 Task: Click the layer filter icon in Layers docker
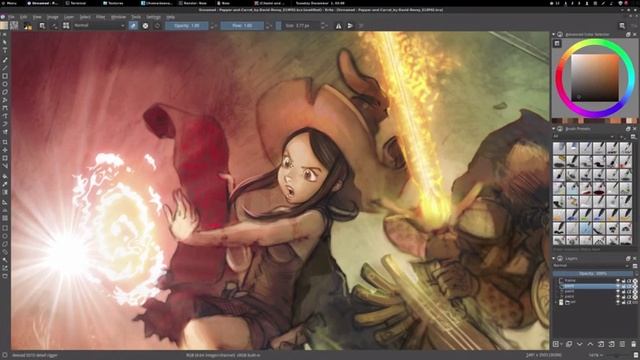[635, 266]
